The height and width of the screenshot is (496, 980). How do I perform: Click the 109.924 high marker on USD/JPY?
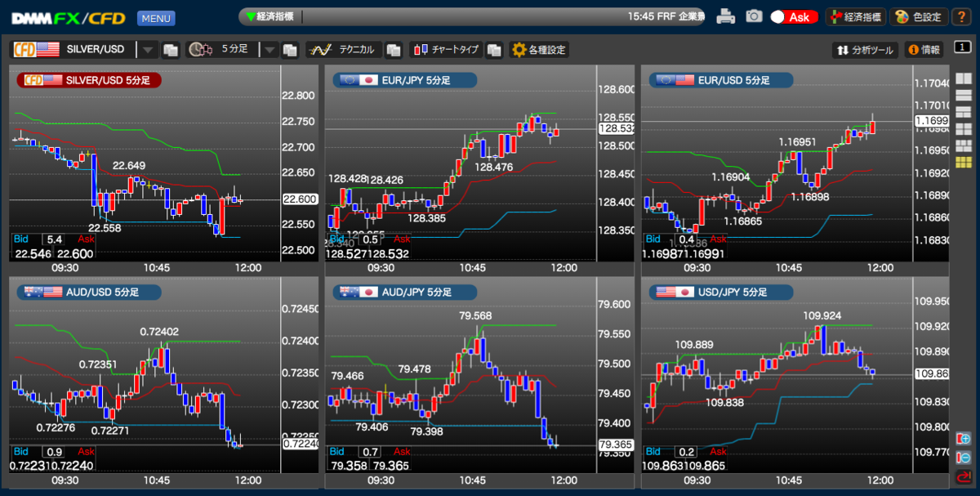[x=822, y=315]
